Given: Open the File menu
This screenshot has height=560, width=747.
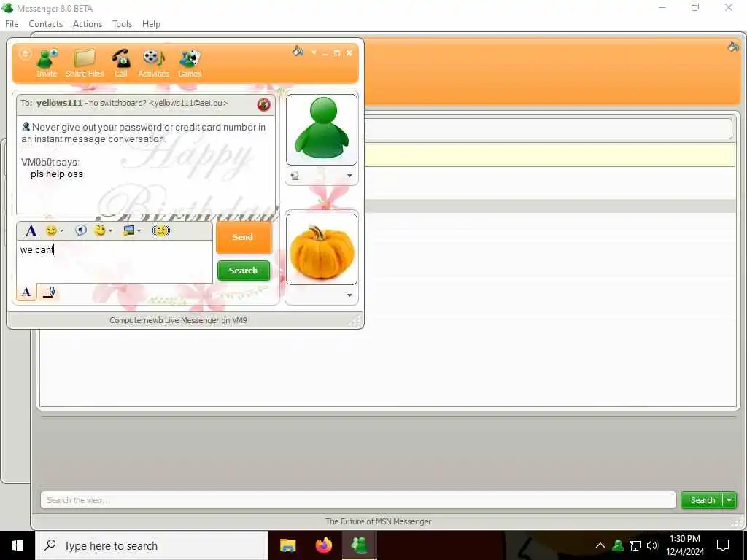Looking at the screenshot, I should tap(12, 24).
